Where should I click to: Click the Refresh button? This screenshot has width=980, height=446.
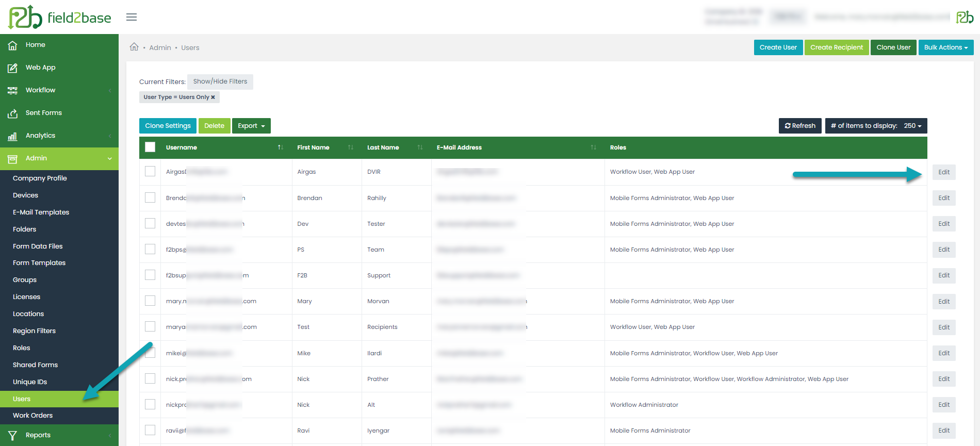(800, 126)
